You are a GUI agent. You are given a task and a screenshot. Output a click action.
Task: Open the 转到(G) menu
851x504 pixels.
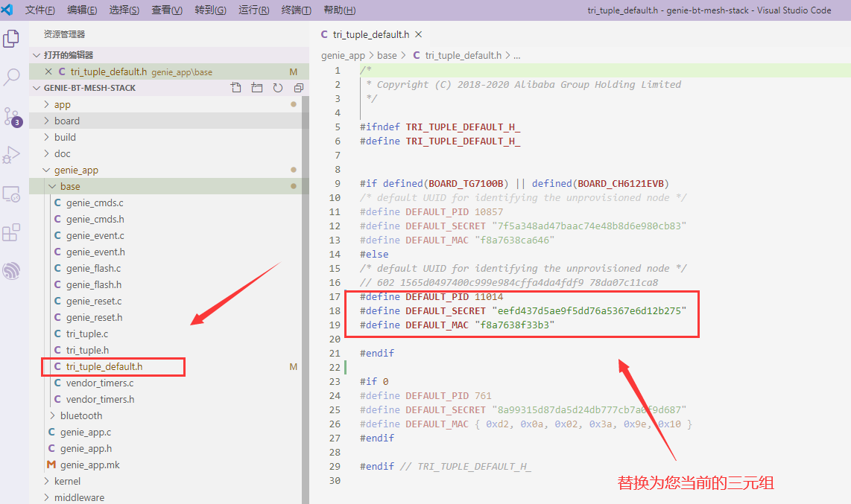tap(211, 10)
